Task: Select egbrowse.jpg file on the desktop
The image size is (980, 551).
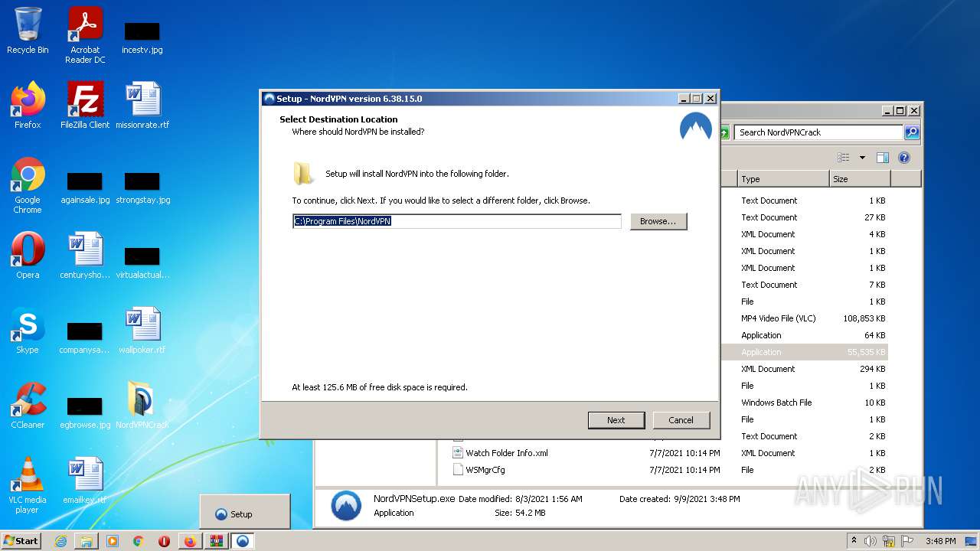Action: click(85, 413)
